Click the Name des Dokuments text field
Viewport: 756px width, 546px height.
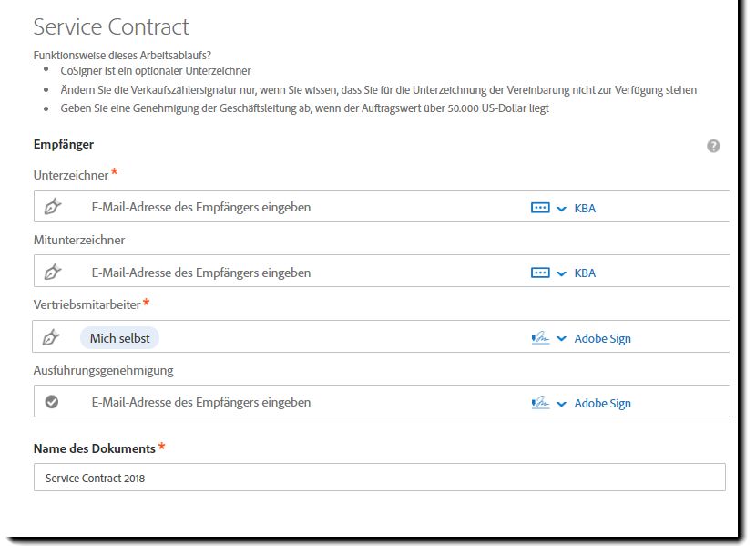(380, 478)
